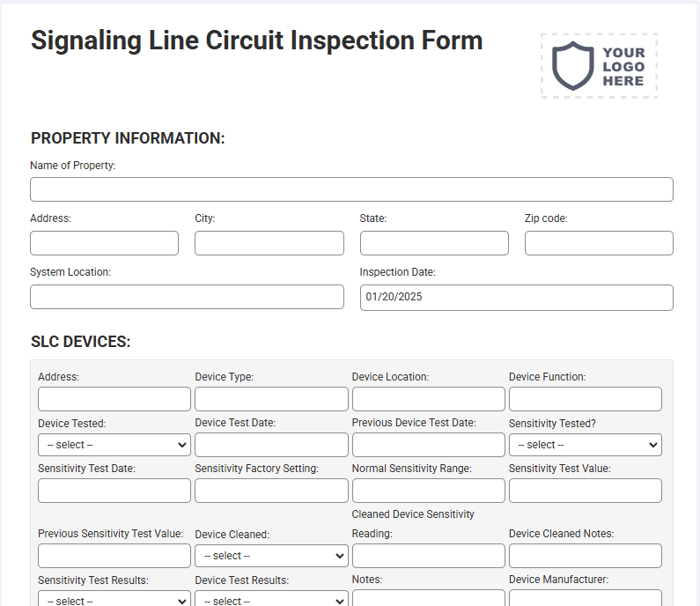Click the Previous Sensitivity Test Value field

click(x=114, y=556)
